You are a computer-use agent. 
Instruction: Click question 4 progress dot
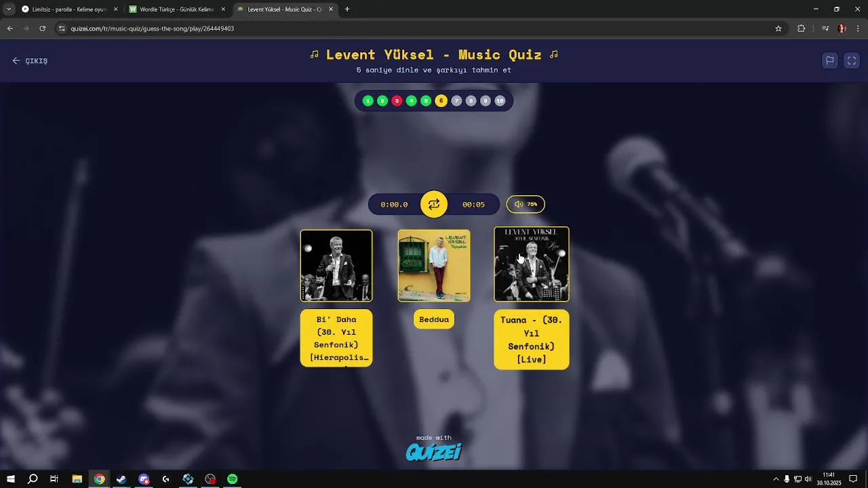point(412,101)
